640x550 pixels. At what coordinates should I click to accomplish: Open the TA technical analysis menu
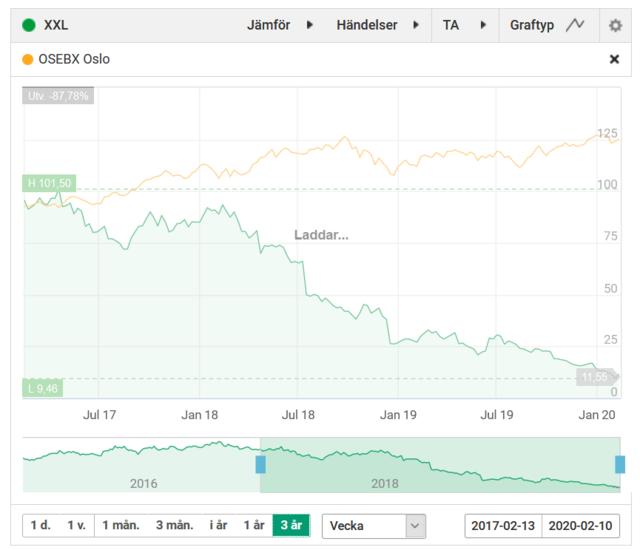click(464, 25)
